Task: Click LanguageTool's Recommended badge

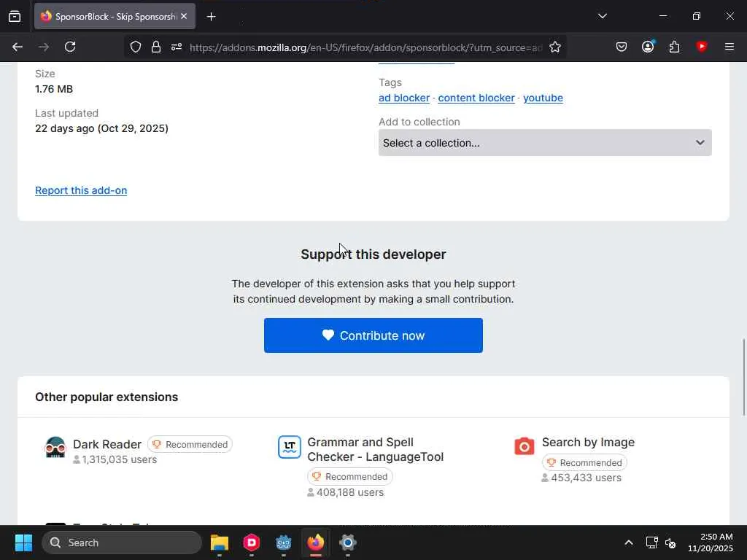Action: (350, 477)
